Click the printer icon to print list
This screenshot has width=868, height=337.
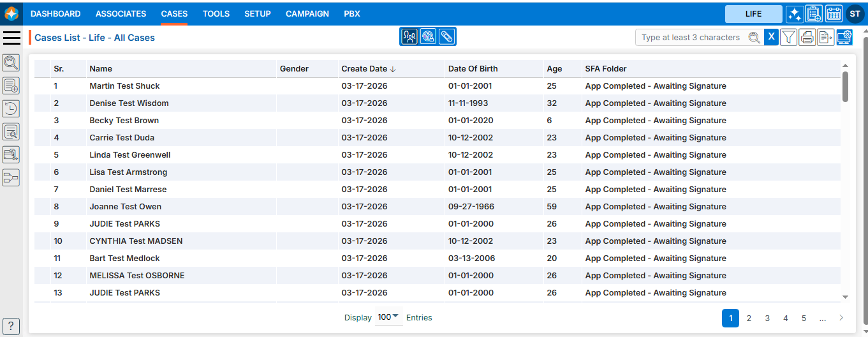[807, 38]
